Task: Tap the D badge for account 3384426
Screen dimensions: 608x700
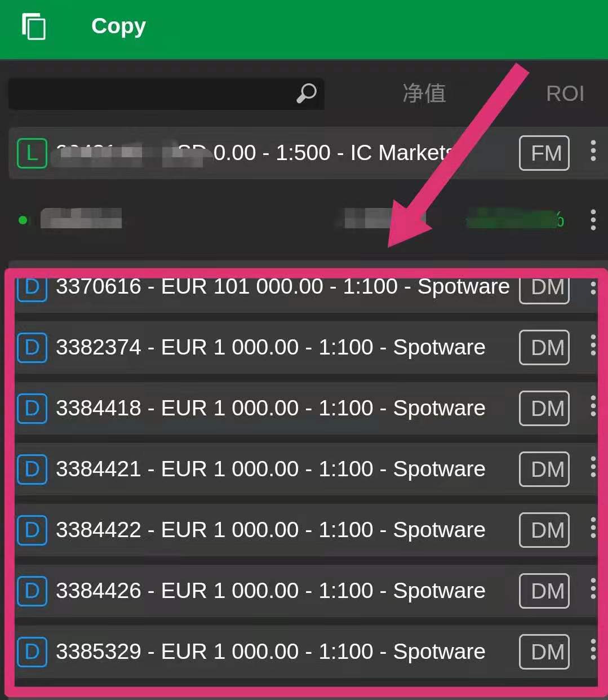Action: tap(32, 591)
